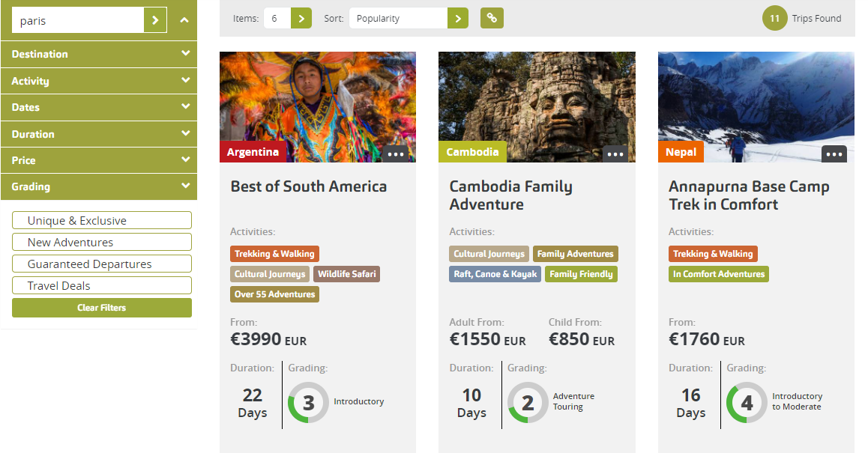Screen dimensions: 868x453
Task: Enable the Travel Deals filter
Action: pos(101,285)
